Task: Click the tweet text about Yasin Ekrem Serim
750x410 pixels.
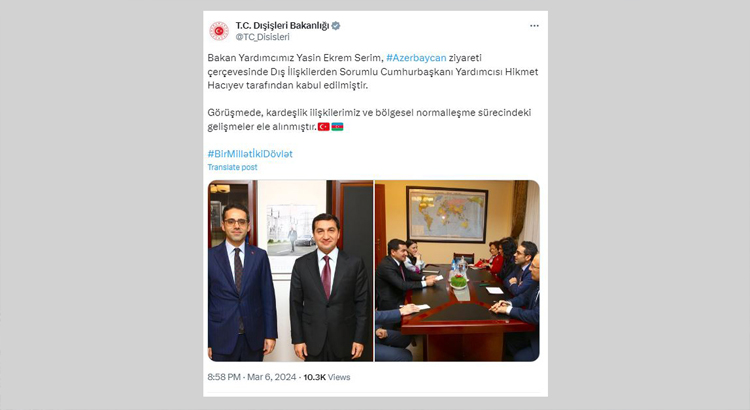Action: pos(373,72)
